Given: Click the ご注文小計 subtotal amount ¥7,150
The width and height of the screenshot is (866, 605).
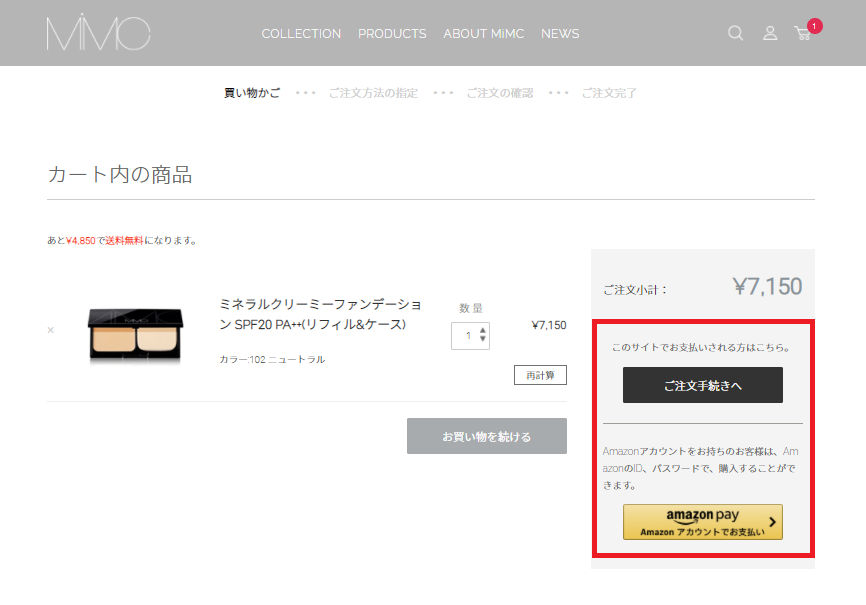Looking at the screenshot, I should pyautogui.click(x=767, y=286).
